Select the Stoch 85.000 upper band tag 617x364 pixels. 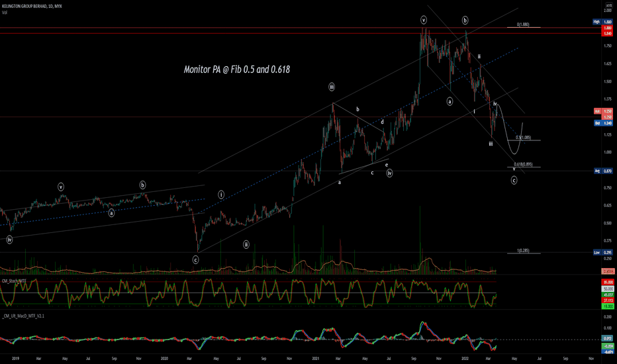(x=608, y=282)
